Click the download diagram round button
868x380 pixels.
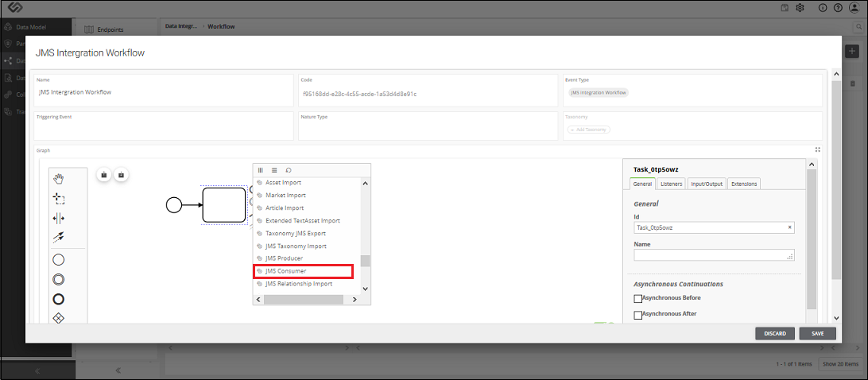[x=122, y=174]
